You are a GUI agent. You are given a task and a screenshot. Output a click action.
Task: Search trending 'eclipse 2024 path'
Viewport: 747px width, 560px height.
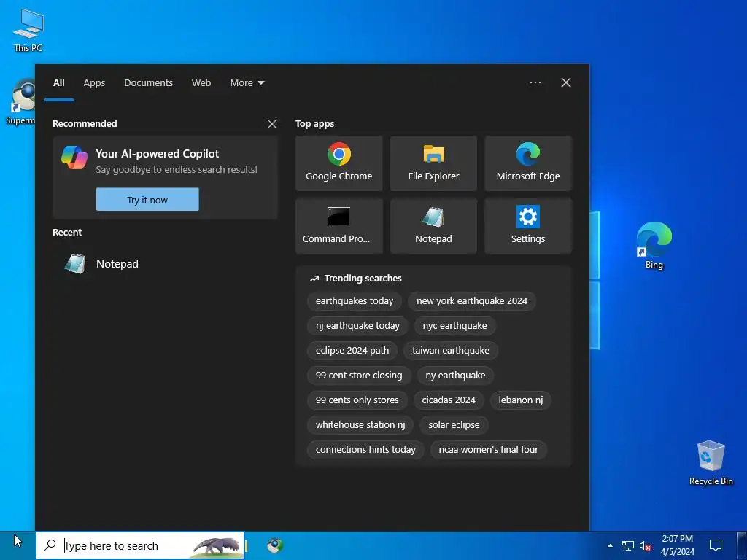[x=352, y=351]
